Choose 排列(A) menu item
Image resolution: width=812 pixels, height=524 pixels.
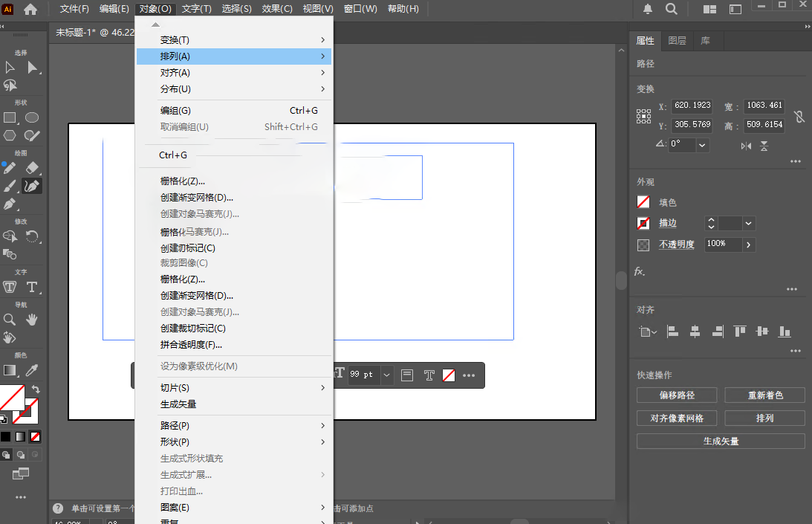[x=234, y=56]
